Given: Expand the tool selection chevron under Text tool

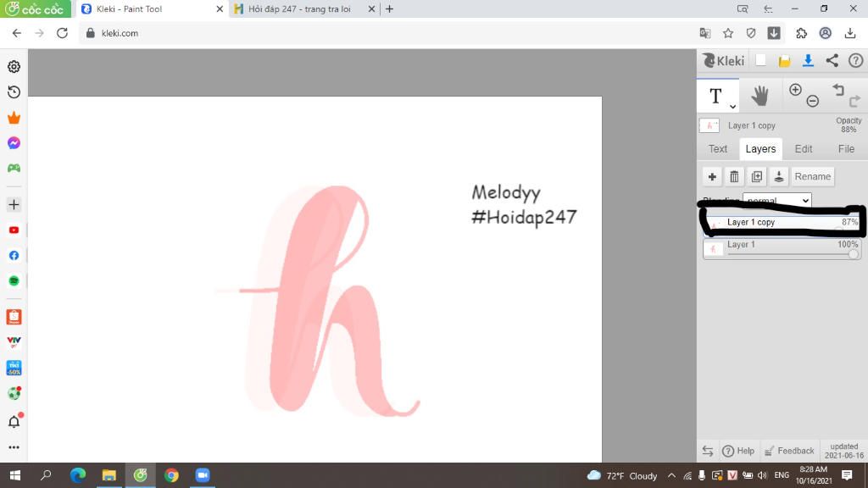Looking at the screenshot, I should pyautogui.click(x=732, y=106).
